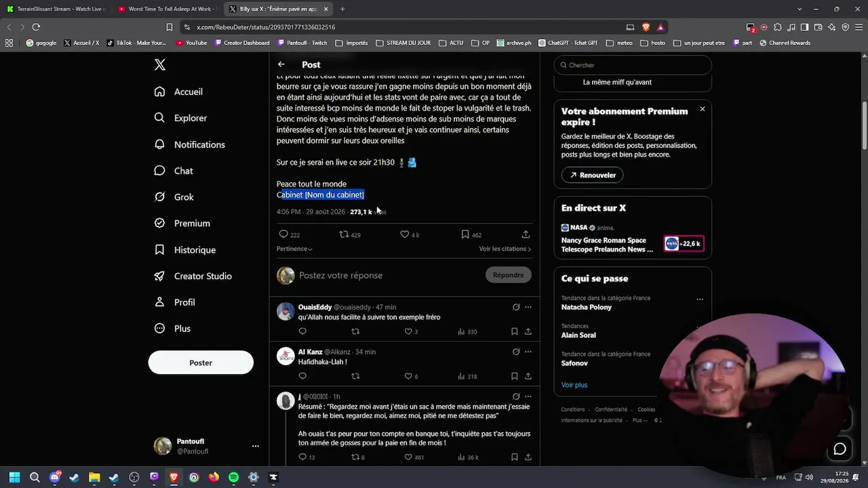This screenshot has height=488, width=868.
Task: Open Creator Studio in sidebar
Action: click(x=194, y=276)
